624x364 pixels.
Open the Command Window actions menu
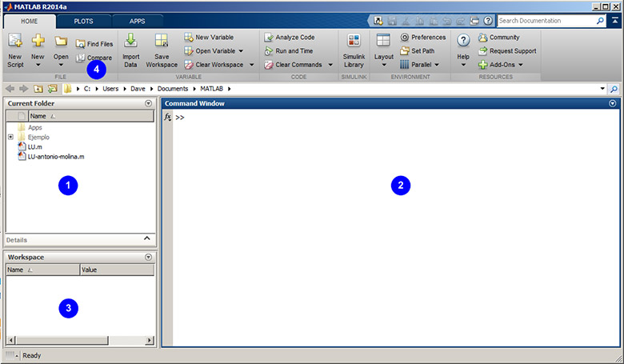pyautogui.click(x=613, y=103)
